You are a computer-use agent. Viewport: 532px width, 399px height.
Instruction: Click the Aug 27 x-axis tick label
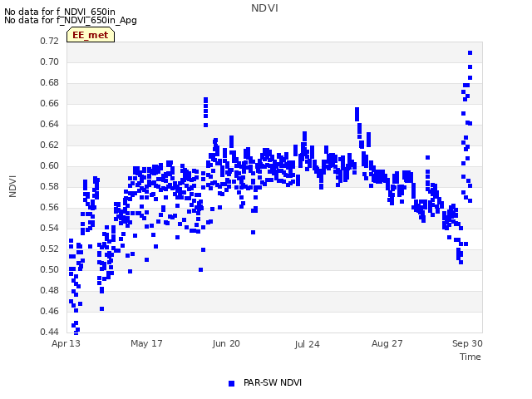tap(387, 343)
